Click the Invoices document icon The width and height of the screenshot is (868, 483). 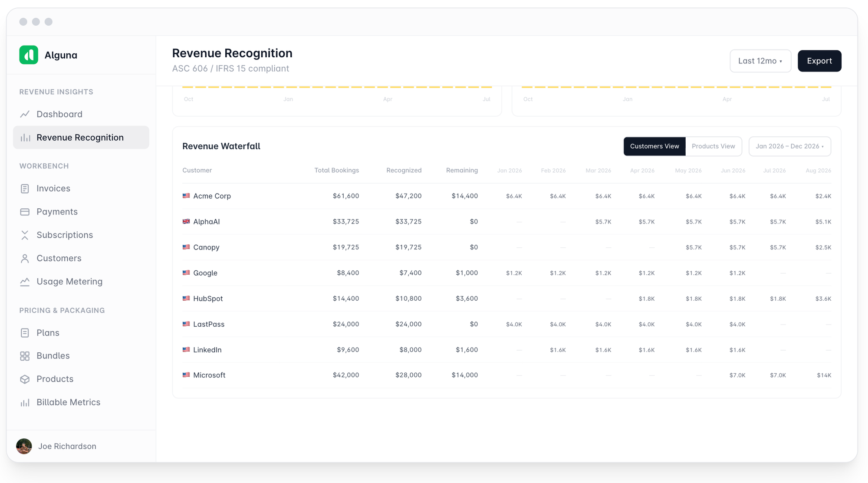tap(25, 189)
